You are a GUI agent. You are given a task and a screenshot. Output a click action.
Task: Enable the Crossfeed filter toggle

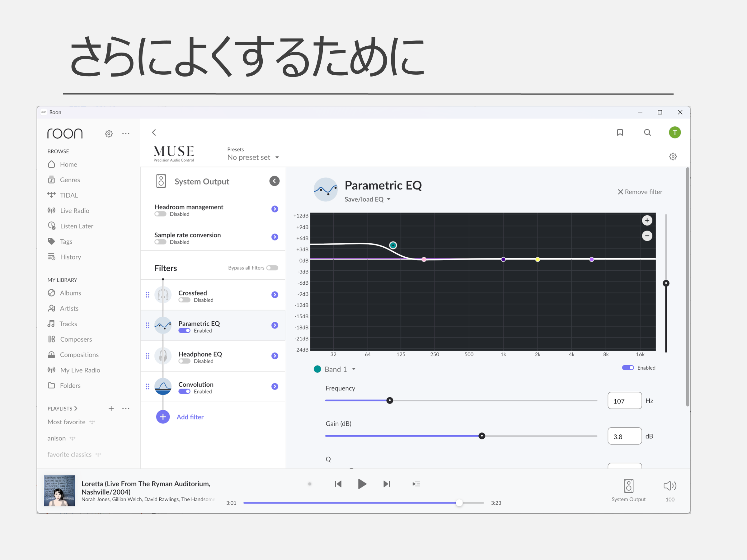[184, 300]
